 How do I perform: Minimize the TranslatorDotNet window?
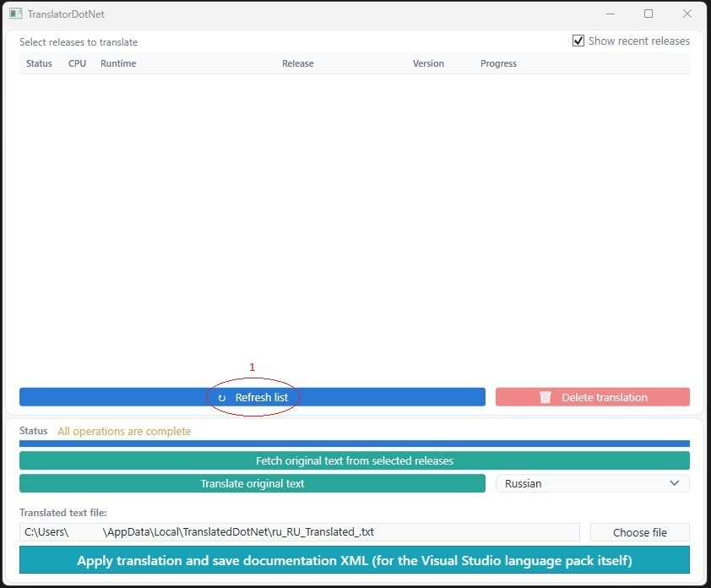[611, 14]
